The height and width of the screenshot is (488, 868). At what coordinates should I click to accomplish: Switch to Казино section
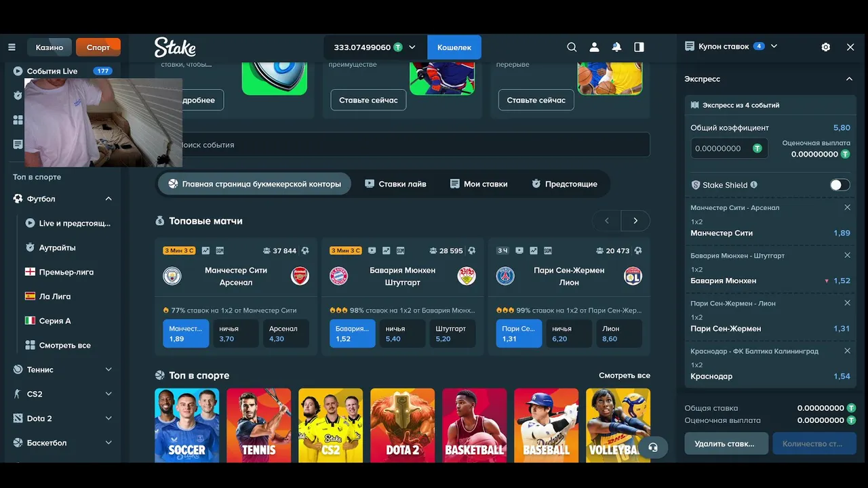(x=50, y=47)
